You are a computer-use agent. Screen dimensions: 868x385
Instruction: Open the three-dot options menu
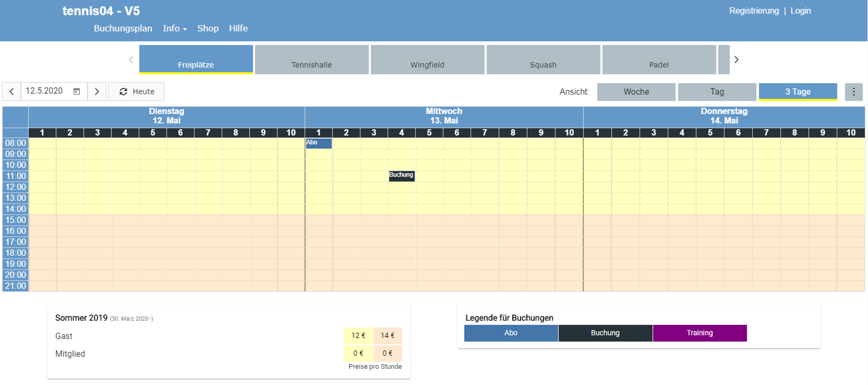point(853,92)
